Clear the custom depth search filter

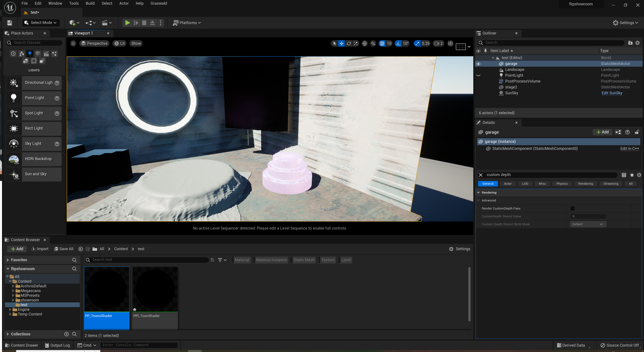click(480, 175)
